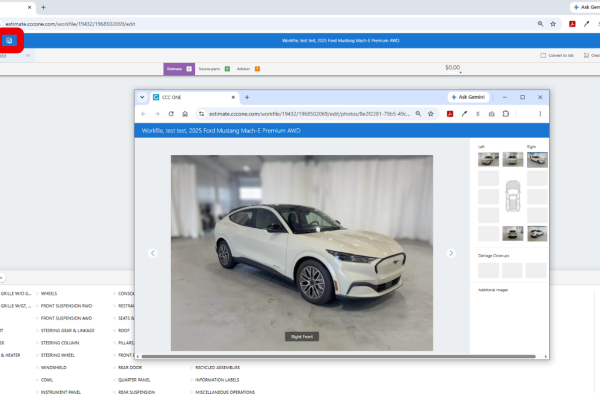Select the middle top-row front photo thumbnail
Screen dimensions: 600x400
[513, 159]
